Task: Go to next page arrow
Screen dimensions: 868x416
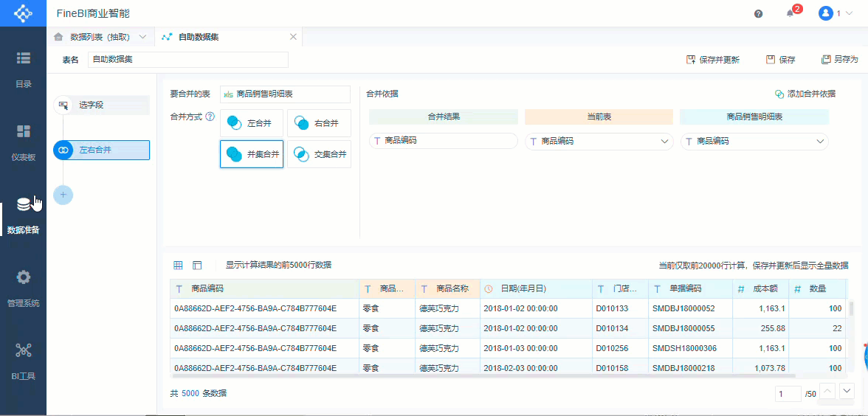Action: click(847, 391)
